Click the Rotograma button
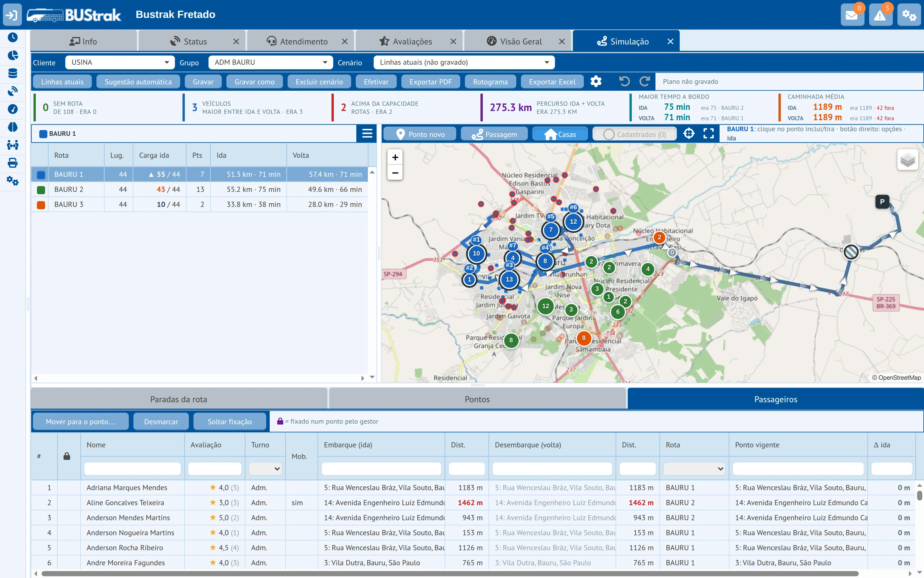This screenshot has height=578, width=924. (490, 81)
